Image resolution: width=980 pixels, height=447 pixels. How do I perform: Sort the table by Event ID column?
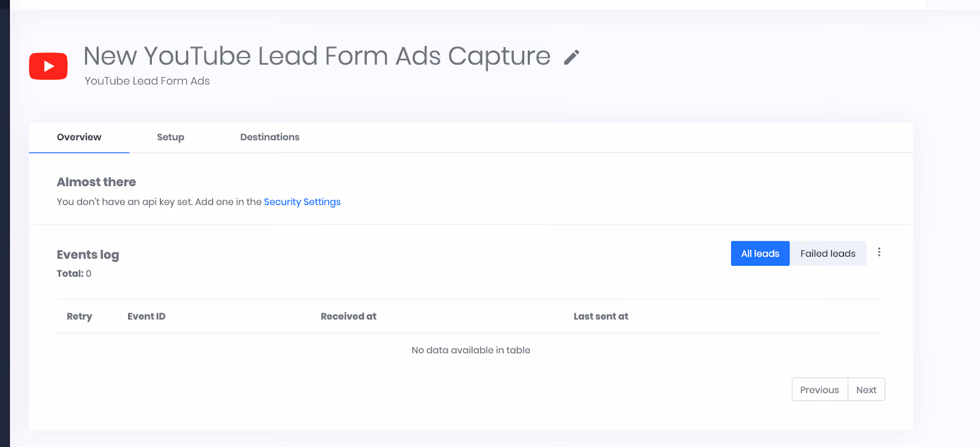click(x=146, y=317)
